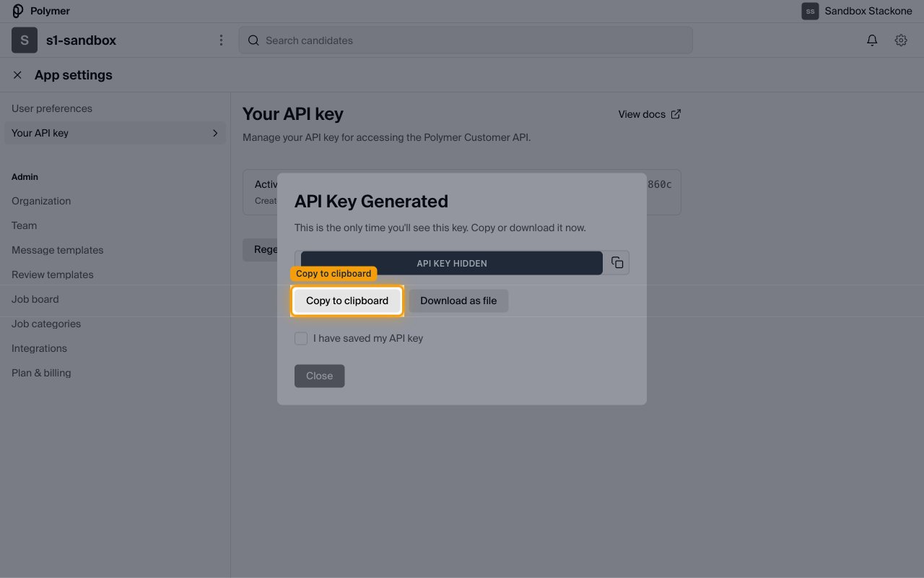
Task: Click the API Key Generated heading
Action: click(371, 202)
